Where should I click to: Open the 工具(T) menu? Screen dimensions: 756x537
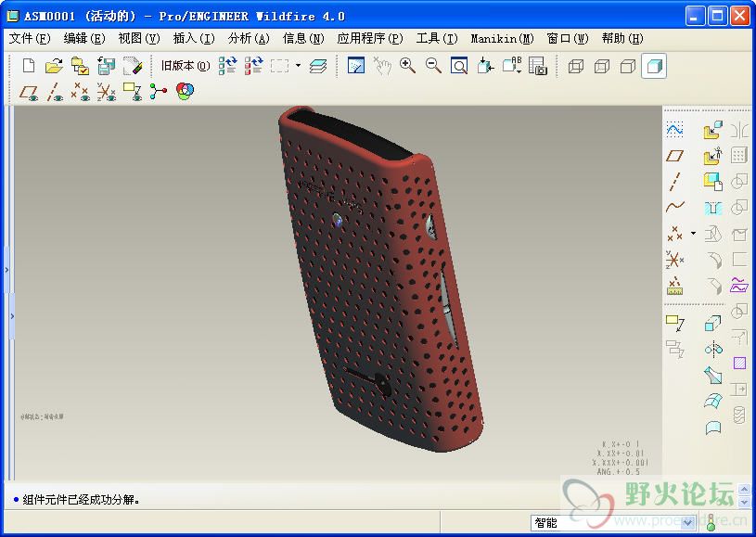pyautogui.click(x=437, y=38)
